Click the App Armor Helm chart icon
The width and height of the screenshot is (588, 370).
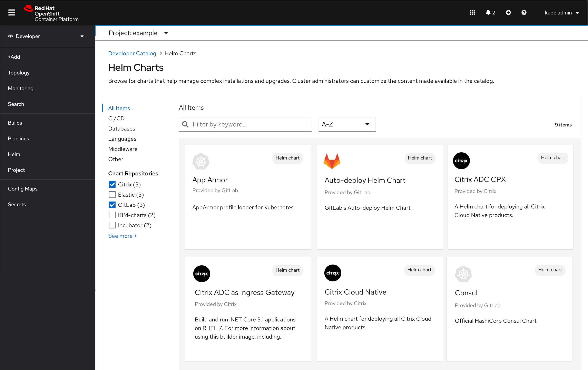(200, 161)
